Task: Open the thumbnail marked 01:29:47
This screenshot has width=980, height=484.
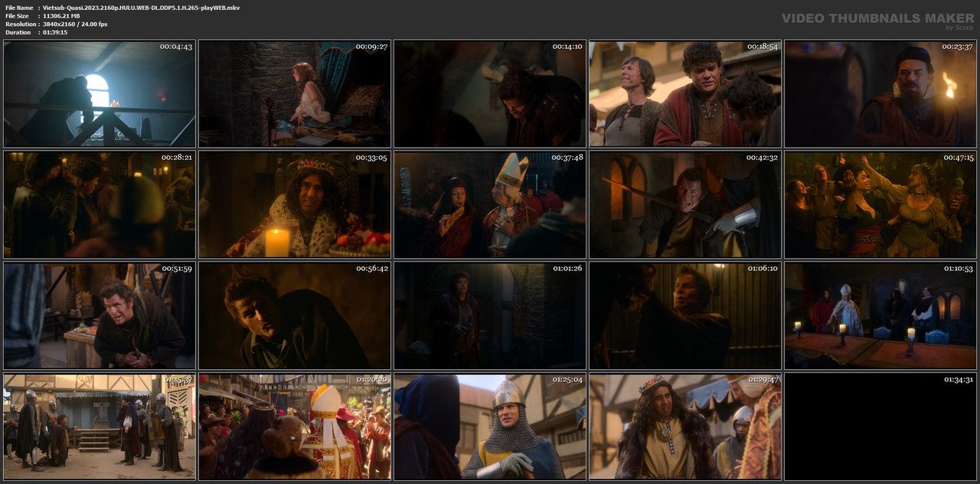Action: (x=685, y=427)
